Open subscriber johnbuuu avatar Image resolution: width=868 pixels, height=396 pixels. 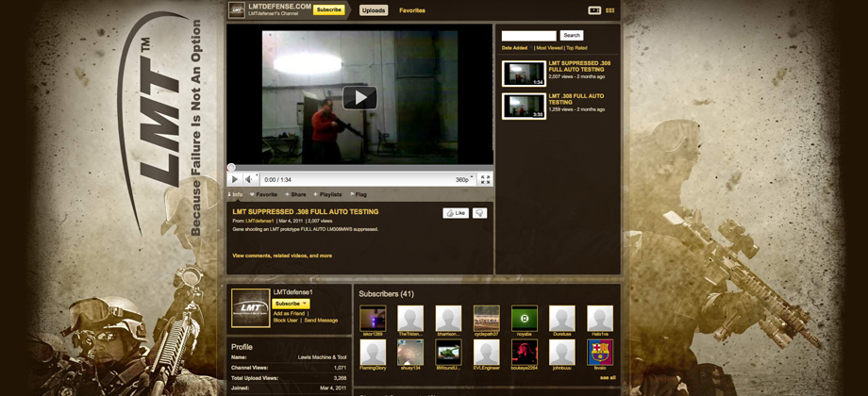point(562,353)
